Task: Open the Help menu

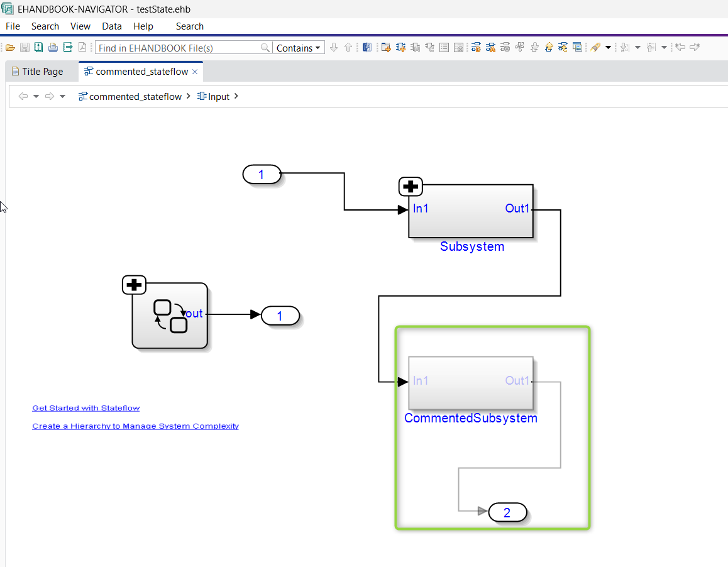Action: point(143,26)
